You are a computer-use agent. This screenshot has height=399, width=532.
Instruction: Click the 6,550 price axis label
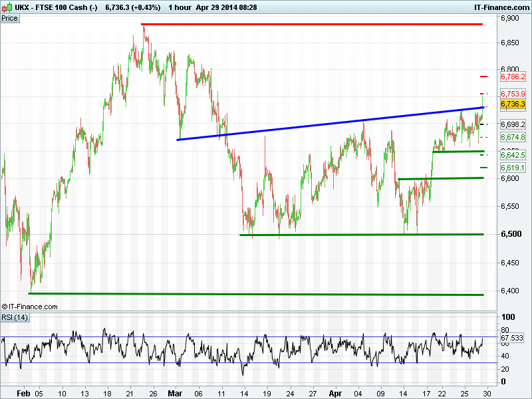point(510,206)
